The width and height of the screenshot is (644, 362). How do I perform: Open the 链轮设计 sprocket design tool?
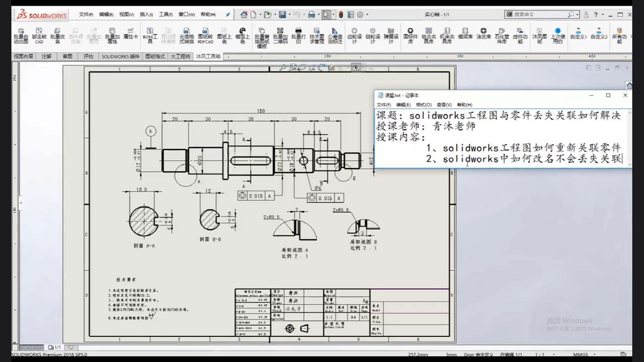(x=373, y=36)
